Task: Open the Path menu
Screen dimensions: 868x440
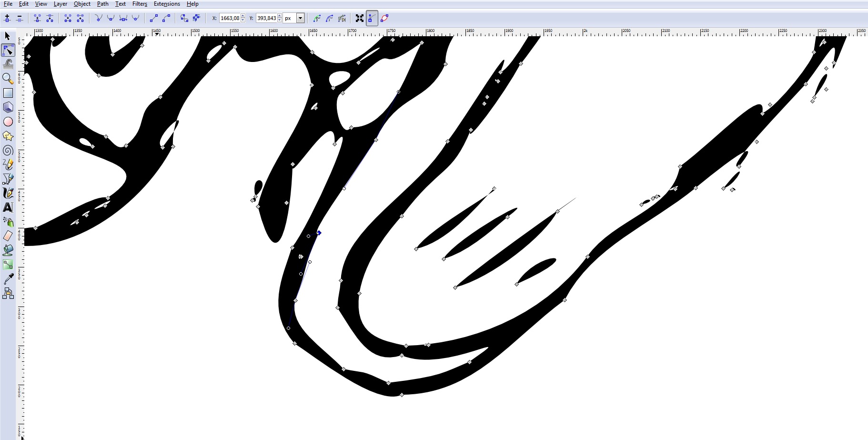Action: pos(102,4)
